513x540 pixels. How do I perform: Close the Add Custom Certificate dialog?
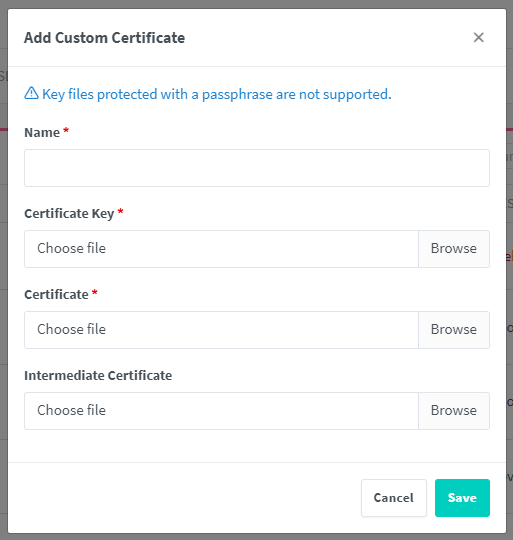tap(479, 37)
